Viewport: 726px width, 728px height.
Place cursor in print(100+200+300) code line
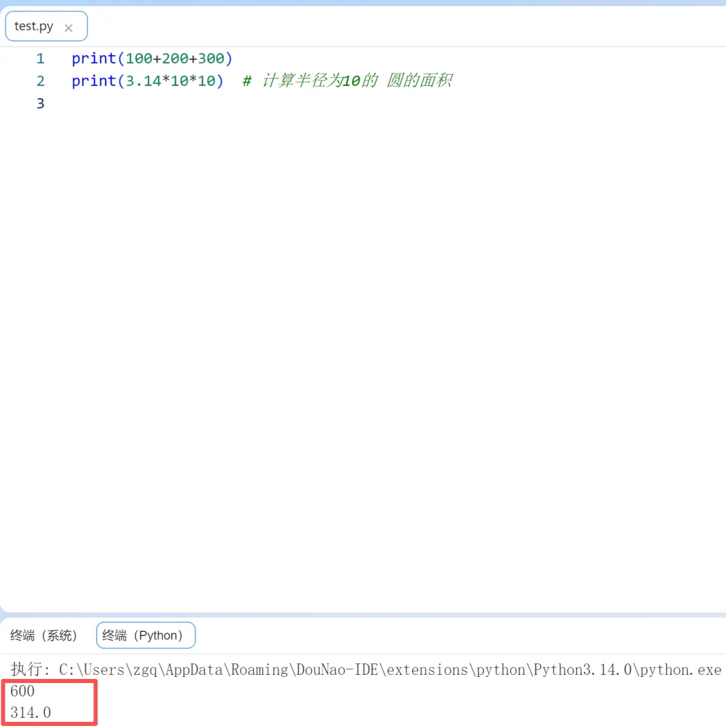click(152, 58)
